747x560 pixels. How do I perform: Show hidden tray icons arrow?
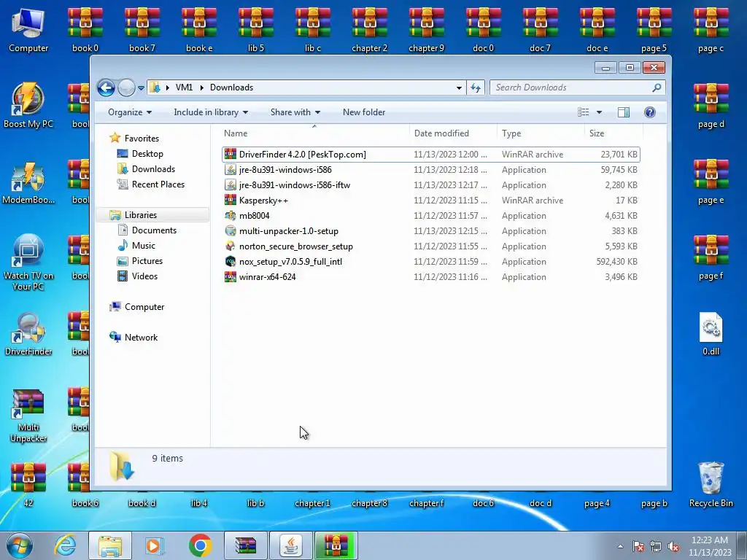point(620,547)
